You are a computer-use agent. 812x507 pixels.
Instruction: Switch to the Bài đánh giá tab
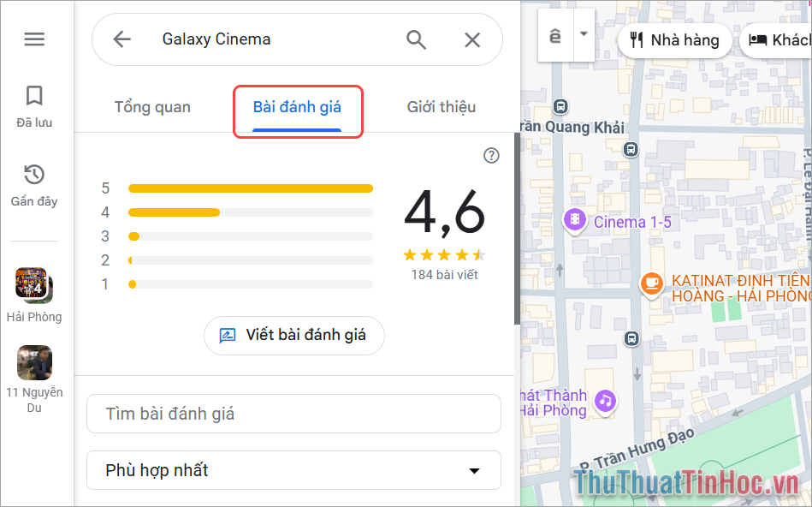click(297, 107)
